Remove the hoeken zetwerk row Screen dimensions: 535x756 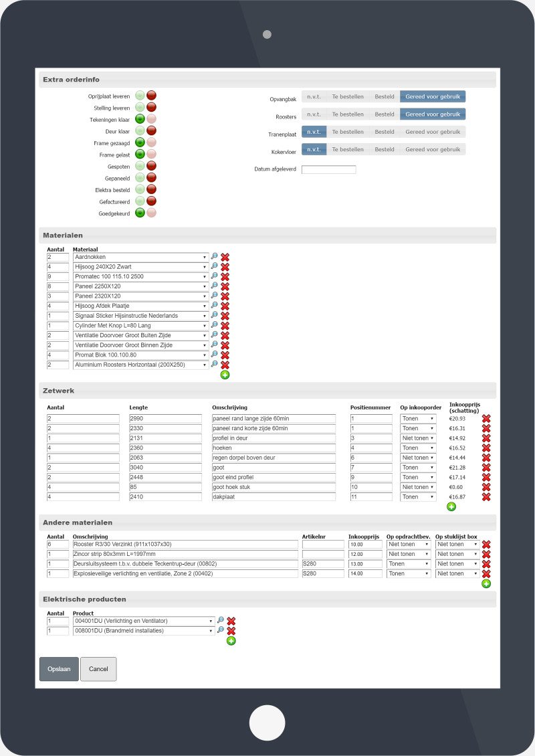pos(486,448)
